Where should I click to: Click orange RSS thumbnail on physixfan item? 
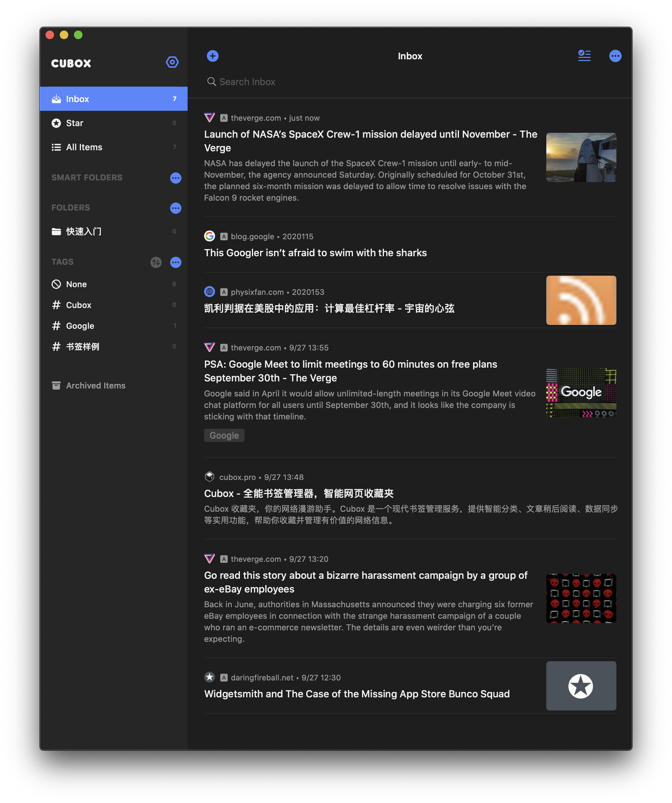click(581, 300)
